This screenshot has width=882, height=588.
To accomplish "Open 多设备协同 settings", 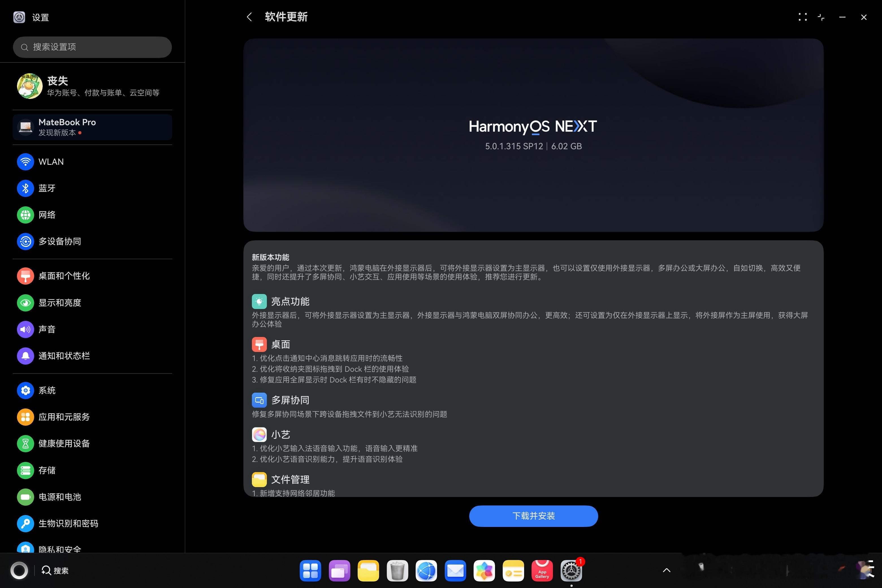I will click(x=92, y=241).
